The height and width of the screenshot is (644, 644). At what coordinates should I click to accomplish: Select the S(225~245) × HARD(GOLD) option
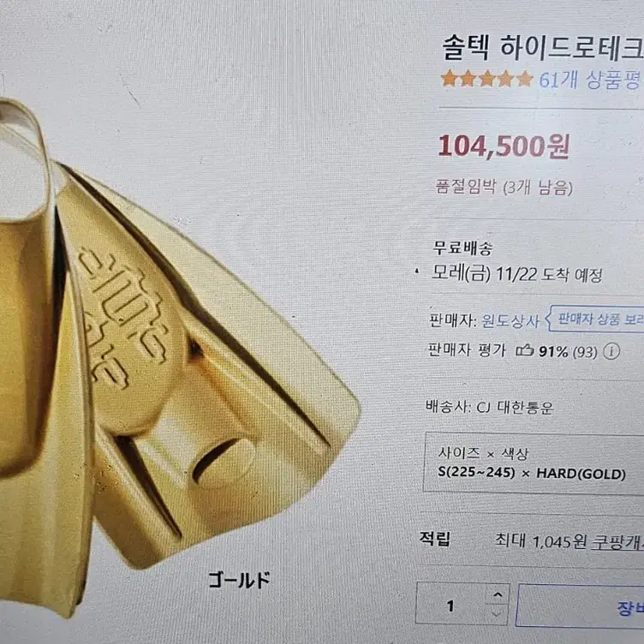[x=532, y=474]
